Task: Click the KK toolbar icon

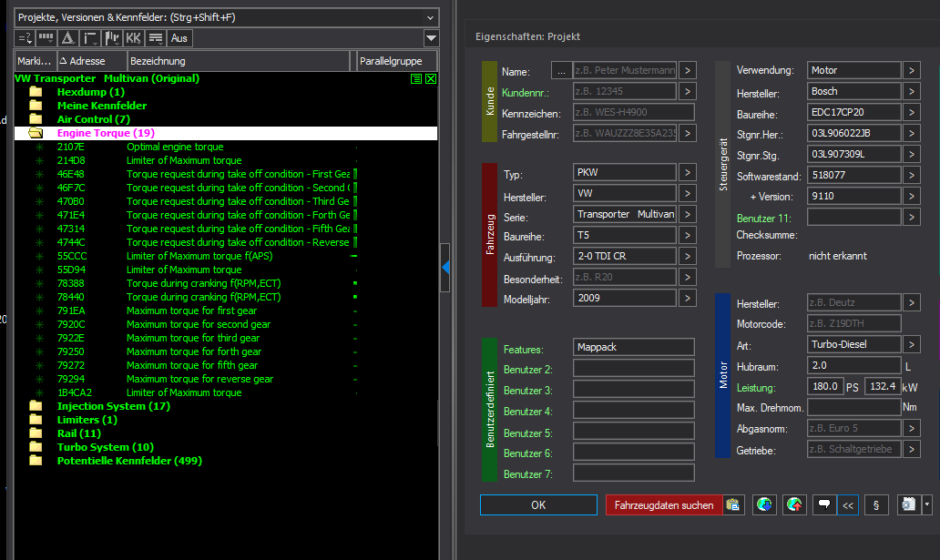Action: (134, 38)
